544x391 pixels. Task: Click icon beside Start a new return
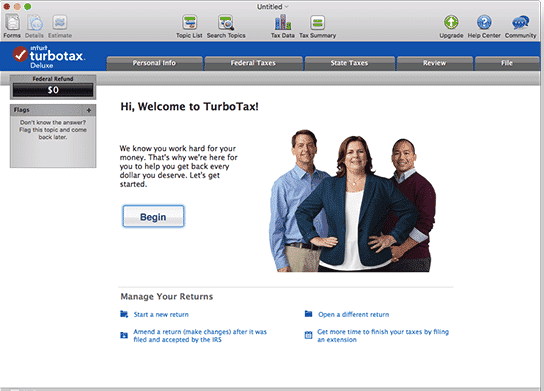pos(124,314)
